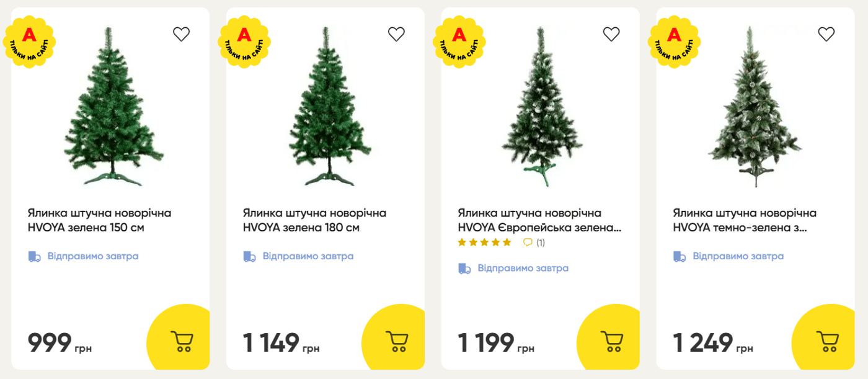This screenshot has height=379, width=868.
Task: Open the five-star rating of Європейська tree
Action: coord(485,243)
